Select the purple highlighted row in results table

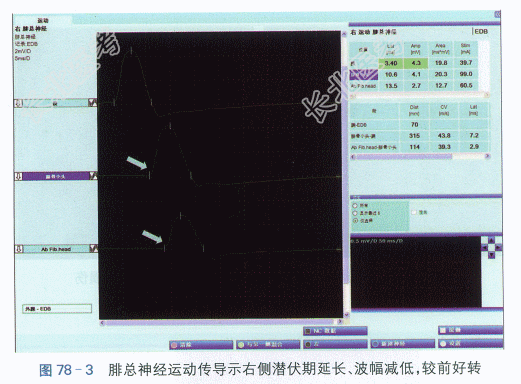point(414,74)
